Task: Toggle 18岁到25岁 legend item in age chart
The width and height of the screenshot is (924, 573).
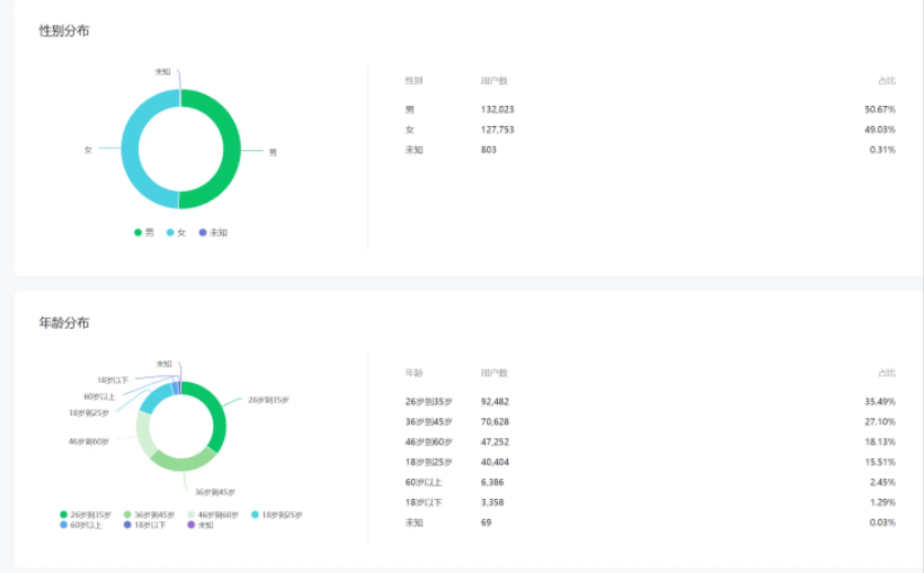Action: [x=277, y=514]
